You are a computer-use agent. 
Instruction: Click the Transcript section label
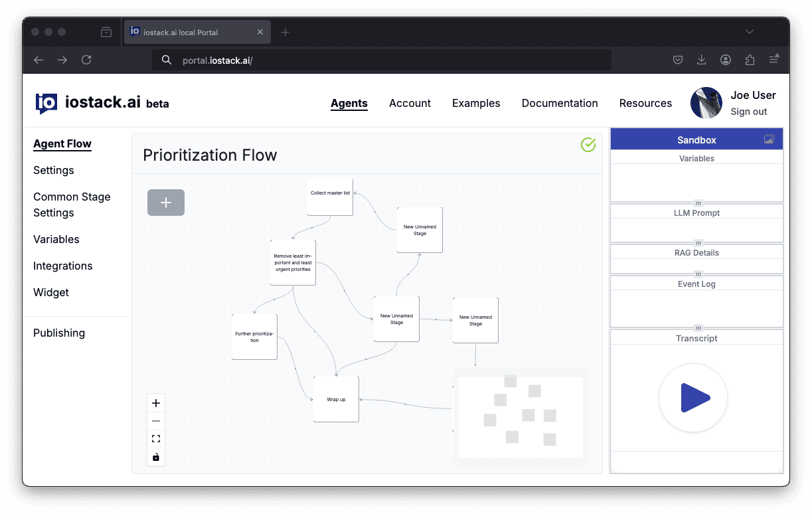coord(696,339)
